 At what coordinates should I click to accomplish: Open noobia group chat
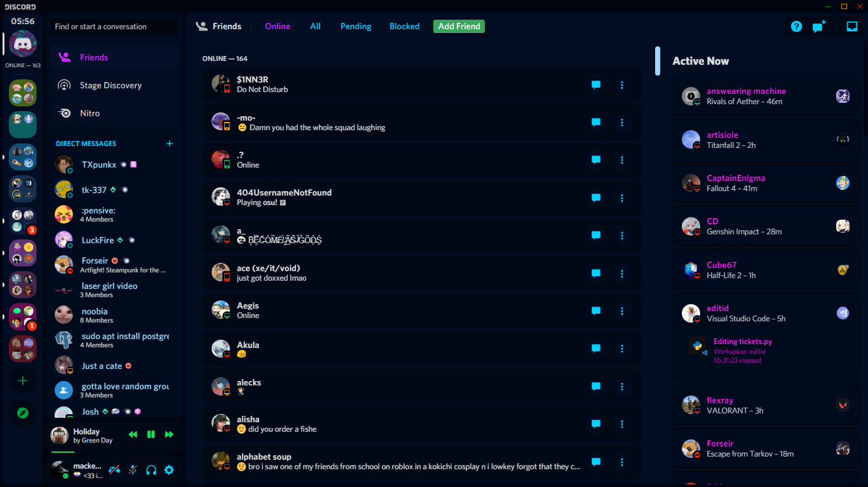114,316
